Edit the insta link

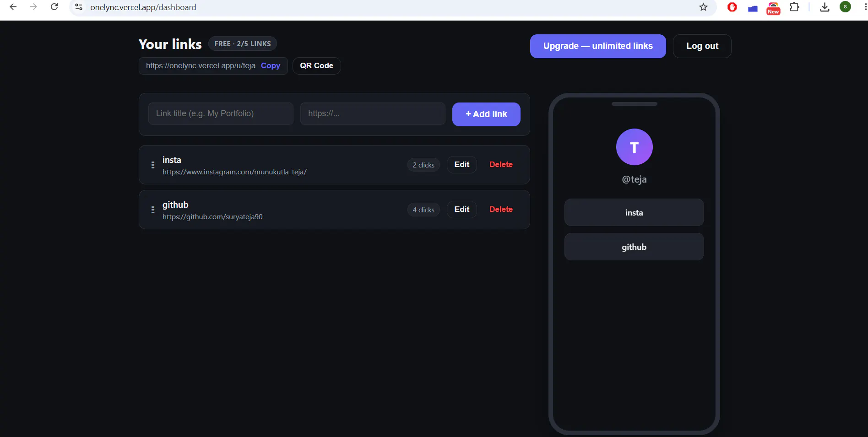[461, 165]
